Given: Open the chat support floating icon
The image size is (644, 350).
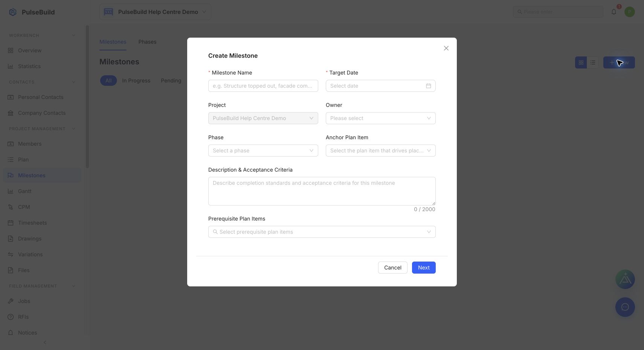Looking at the screenshot, I should tap(625, 307).
